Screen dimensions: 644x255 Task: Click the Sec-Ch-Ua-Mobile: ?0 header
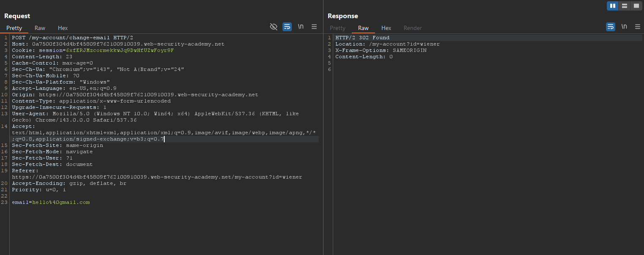(46, 76)
